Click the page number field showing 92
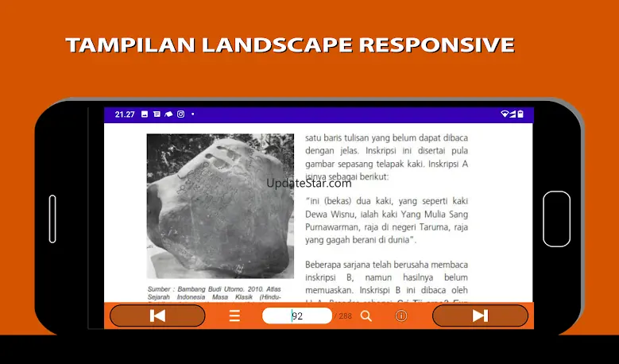The height and width of the screenshot is (364, 619). [x=297, y=316]
